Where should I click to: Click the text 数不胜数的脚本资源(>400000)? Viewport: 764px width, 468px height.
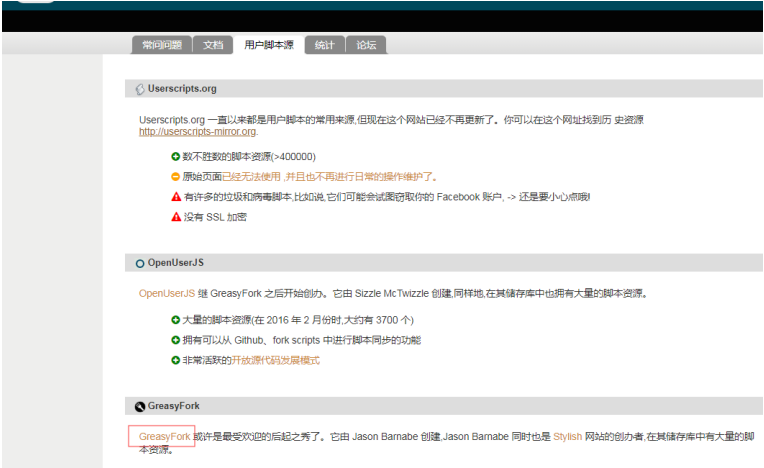(x=249, y=156)
